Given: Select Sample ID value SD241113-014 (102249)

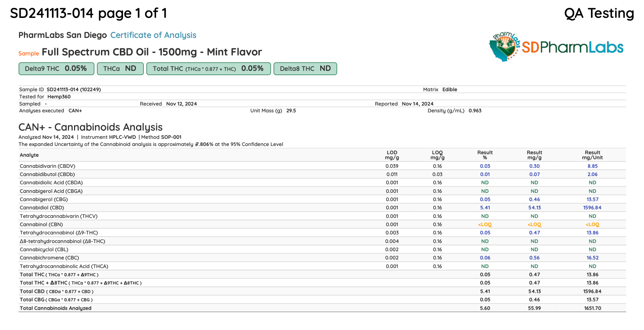Looking at the screenshot, I should point(74,89).
